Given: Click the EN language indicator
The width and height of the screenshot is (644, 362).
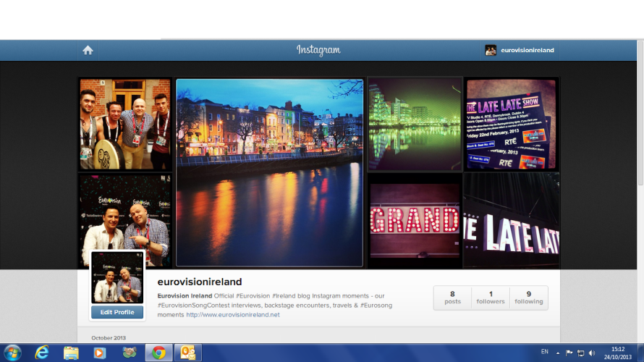Looking at the screenshot, I should 545,352.
